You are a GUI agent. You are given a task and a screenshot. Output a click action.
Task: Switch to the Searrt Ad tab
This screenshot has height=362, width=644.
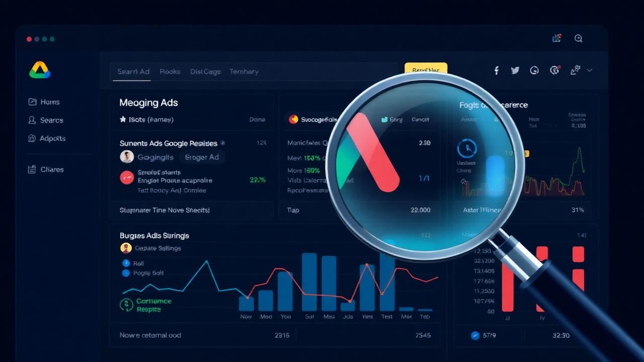133,71
